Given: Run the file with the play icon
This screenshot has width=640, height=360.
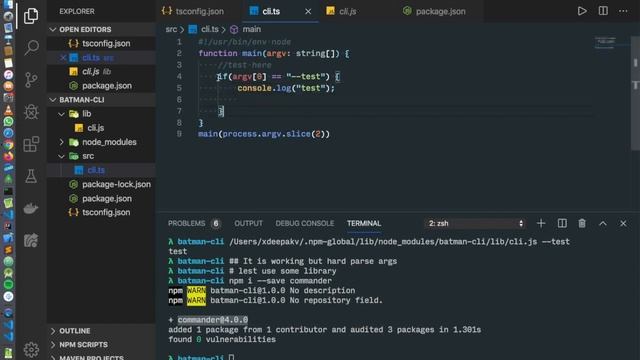Looking at the screenshot, I should tap(582, 11).
